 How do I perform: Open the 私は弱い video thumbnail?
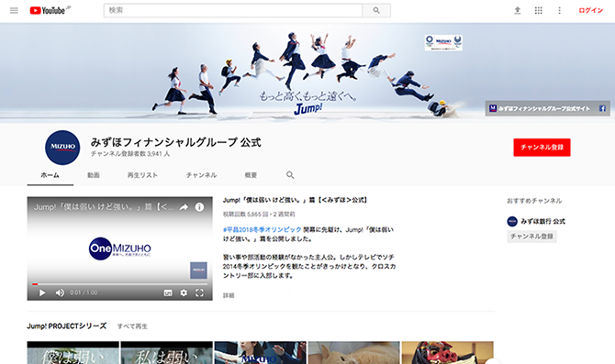[x=167, y=353]
